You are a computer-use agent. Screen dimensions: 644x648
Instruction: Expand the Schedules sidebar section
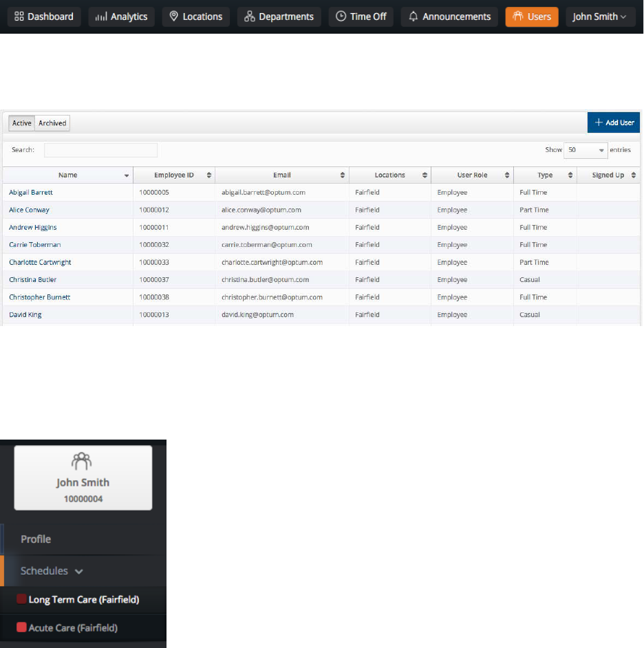point(52,571)
